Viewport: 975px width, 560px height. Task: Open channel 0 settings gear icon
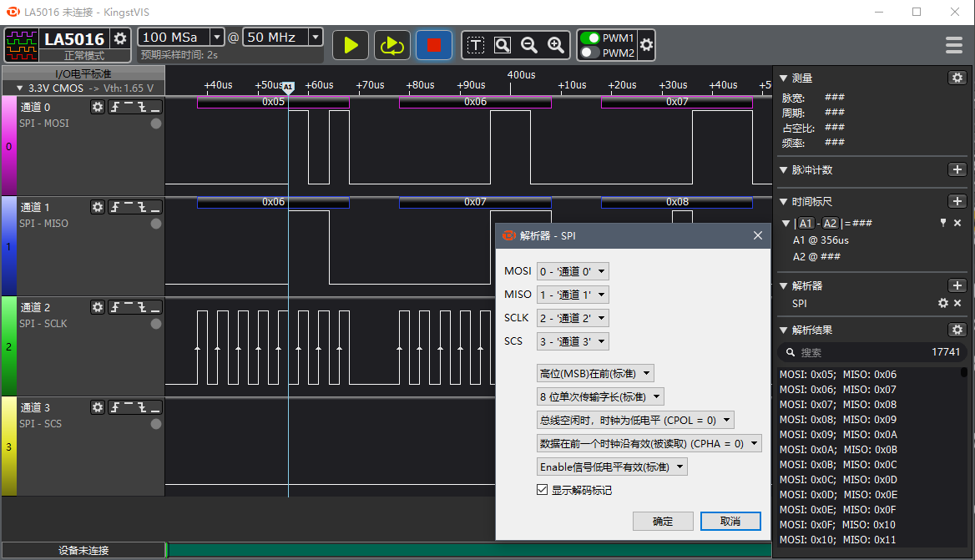click(x=97, y=107)
